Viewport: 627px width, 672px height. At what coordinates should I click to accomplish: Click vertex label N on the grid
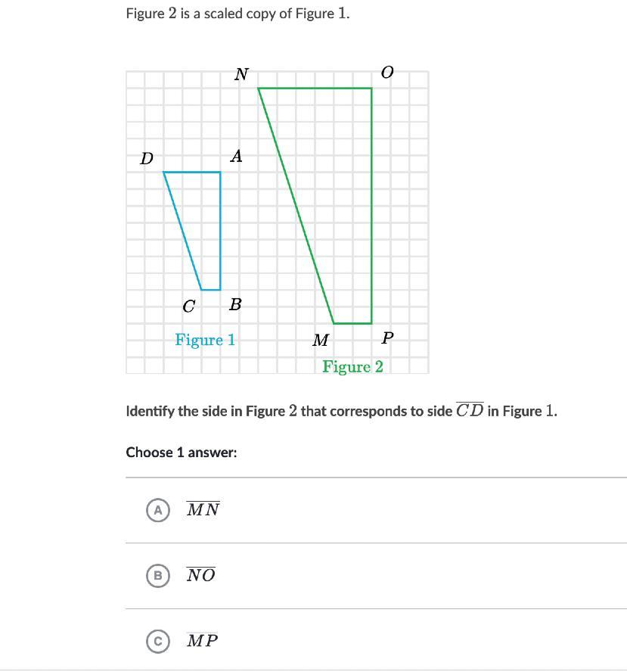(241, 74)
